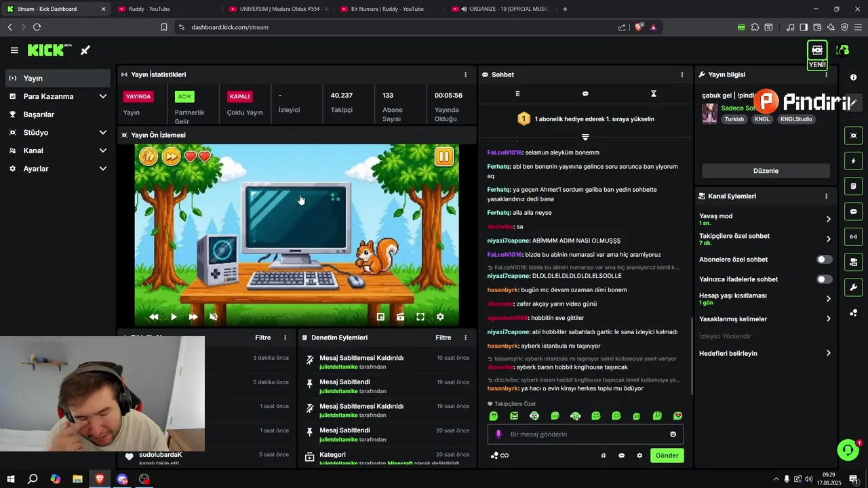Switch to Bir Numara Ruddy YouTube tab

[x=388, y=9]
